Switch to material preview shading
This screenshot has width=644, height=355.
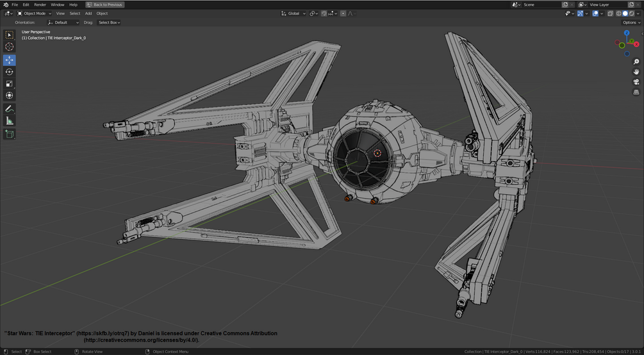(x=631, y=13)
